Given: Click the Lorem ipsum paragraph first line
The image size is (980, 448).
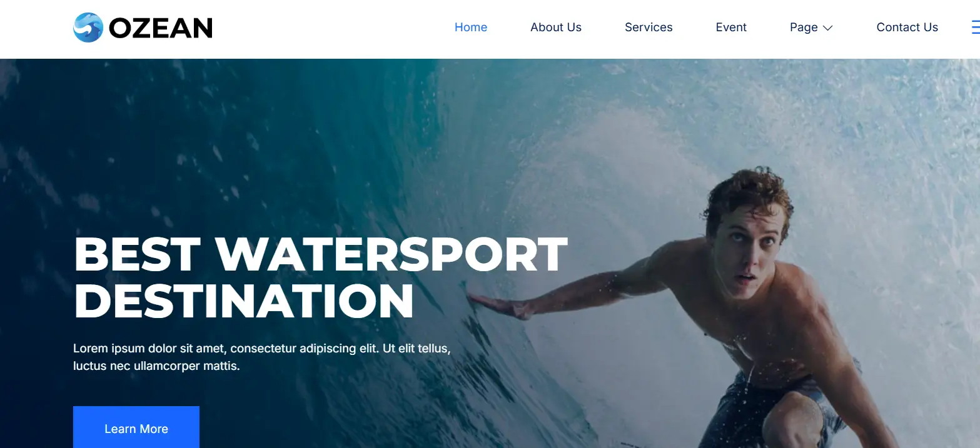Looking at the screenshot, I should (x=262, y=349).
